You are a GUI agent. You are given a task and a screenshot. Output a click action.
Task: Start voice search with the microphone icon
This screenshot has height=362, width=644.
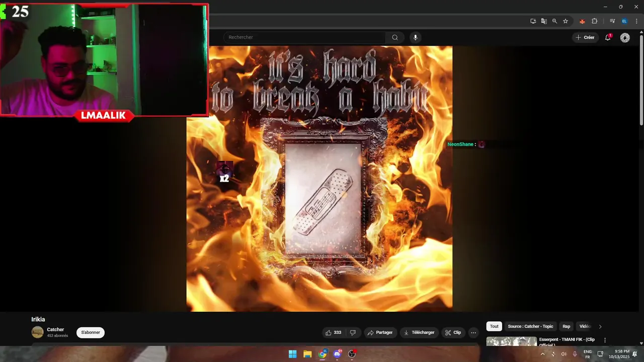415,37
